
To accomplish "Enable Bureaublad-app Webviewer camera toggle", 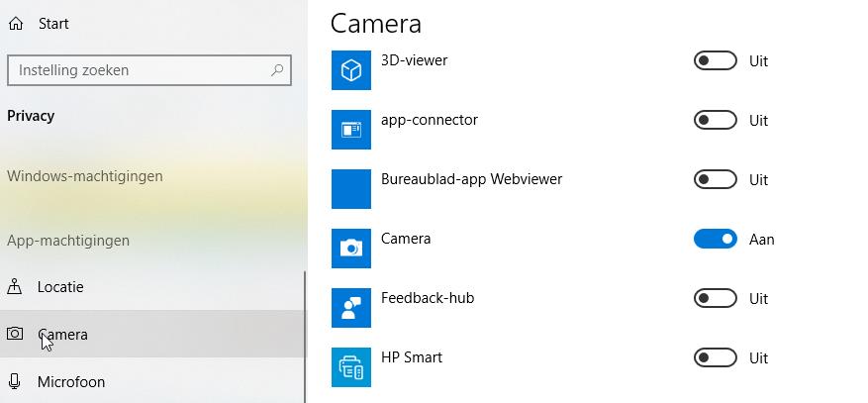I will click(x=715, y=180).
